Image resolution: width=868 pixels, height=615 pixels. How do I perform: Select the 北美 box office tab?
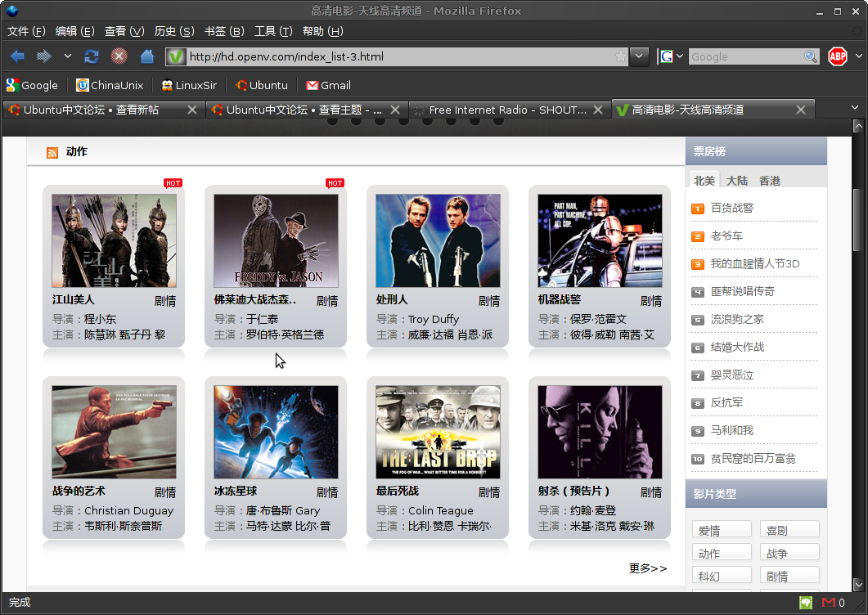[x=704, y=181]
